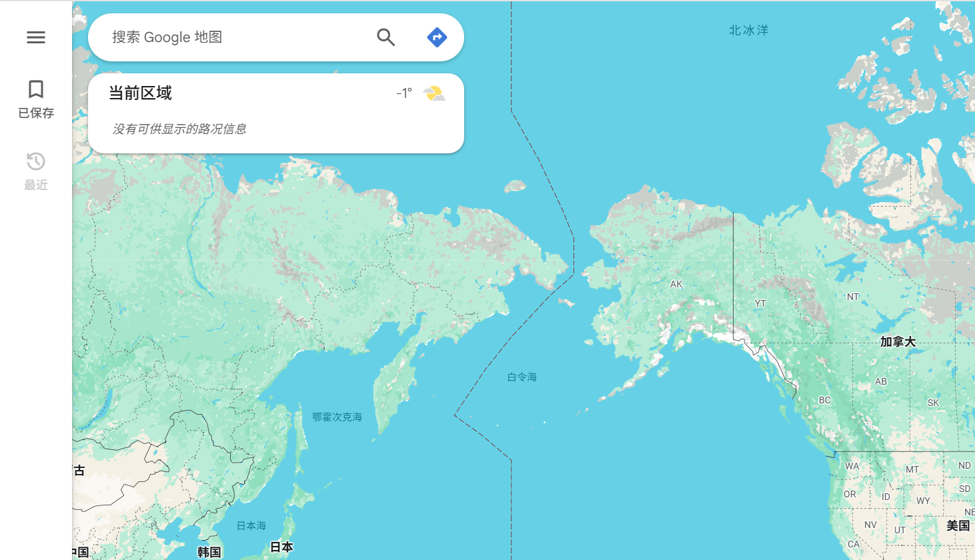The height and width of the screenshot is (560, 975).
Task: Click the YT Yukon territory label
Action: click(x=760, y=303)
